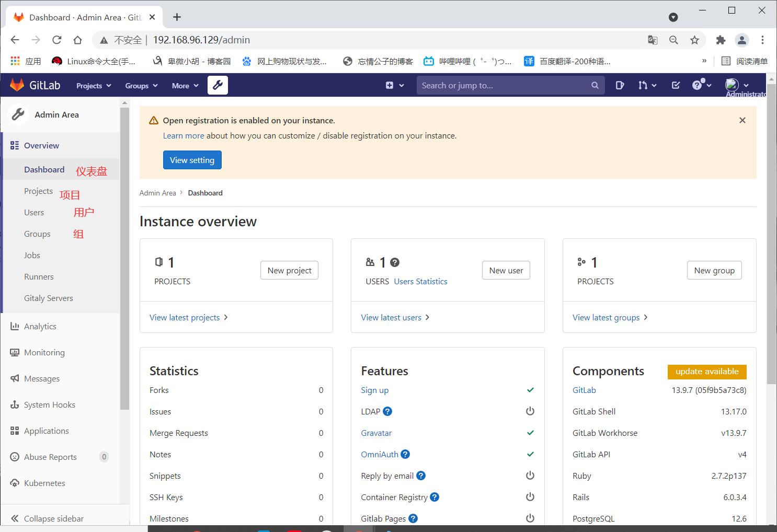Click the New group button
This screenshot has width=777, height=532.
coord(714,270)
